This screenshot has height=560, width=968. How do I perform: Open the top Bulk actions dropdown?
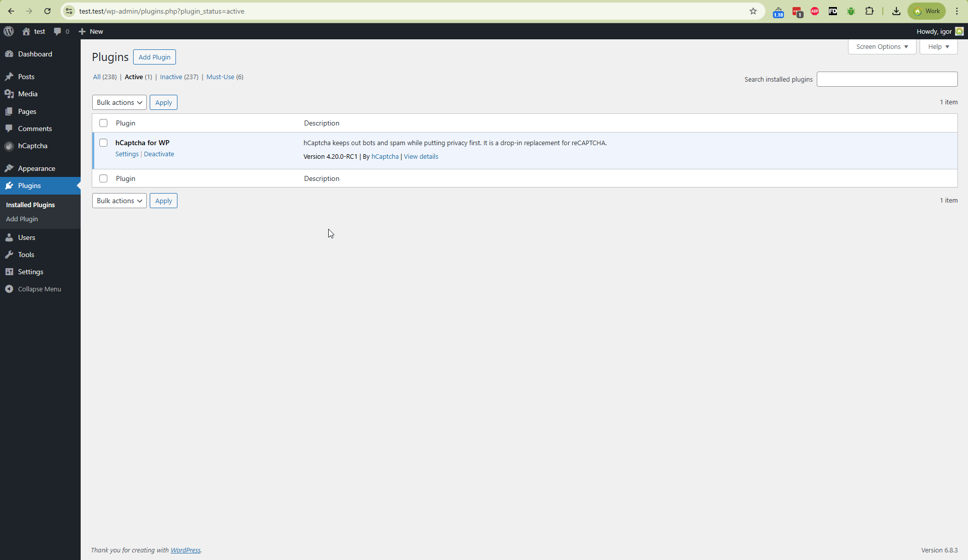(119, 102)
